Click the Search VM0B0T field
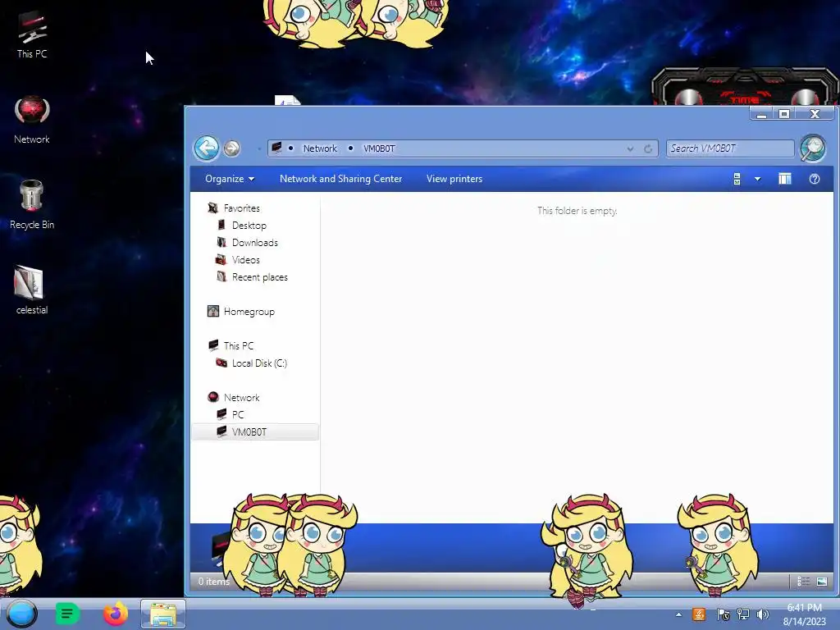840x630 pixels. coord(729,148)
